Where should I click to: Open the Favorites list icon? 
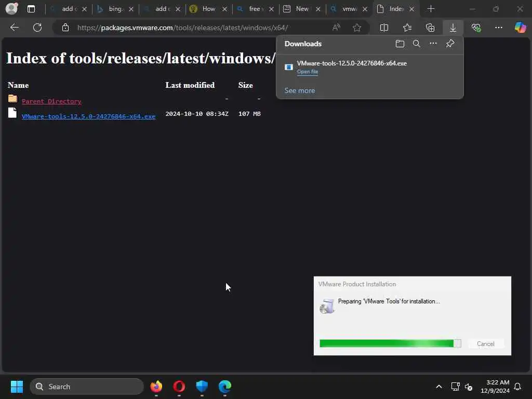pyautogui.click(x=407, y=28)
